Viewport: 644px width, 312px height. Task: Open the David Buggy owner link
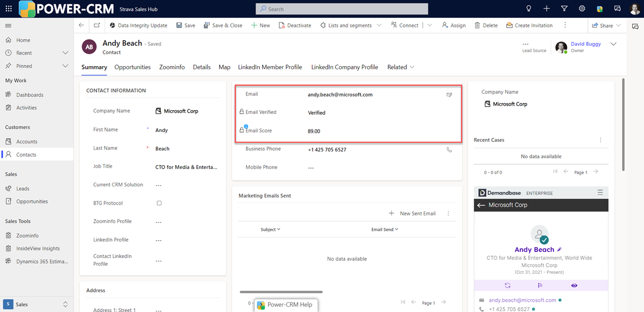coord(586,44)
